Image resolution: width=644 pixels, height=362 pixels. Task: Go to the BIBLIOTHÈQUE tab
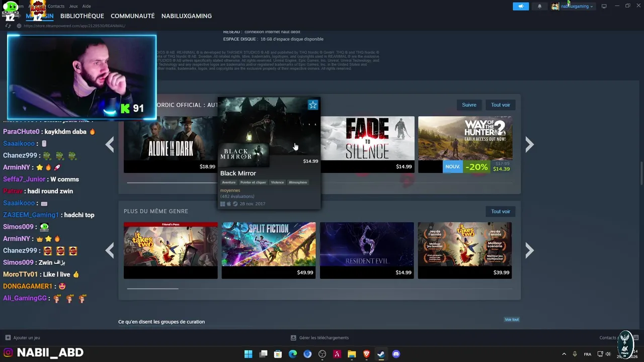[x=82, y=16]
